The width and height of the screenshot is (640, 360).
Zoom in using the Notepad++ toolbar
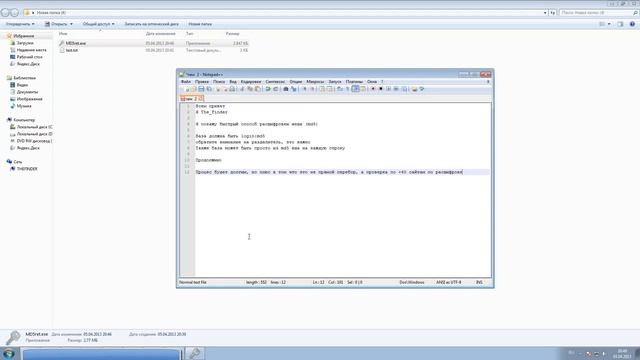click(304, 89)
